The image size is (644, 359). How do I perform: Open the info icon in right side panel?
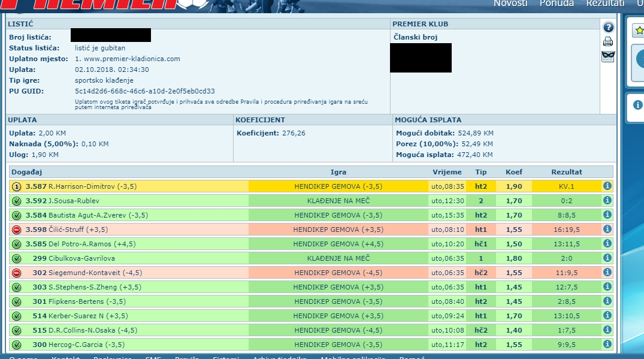[x=637, y=105]
